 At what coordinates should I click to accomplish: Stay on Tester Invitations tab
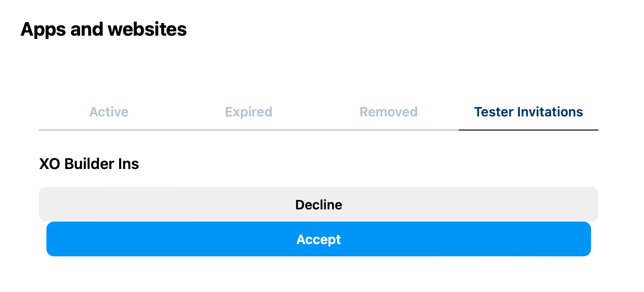pyautogui.click(x=528, y=112)
